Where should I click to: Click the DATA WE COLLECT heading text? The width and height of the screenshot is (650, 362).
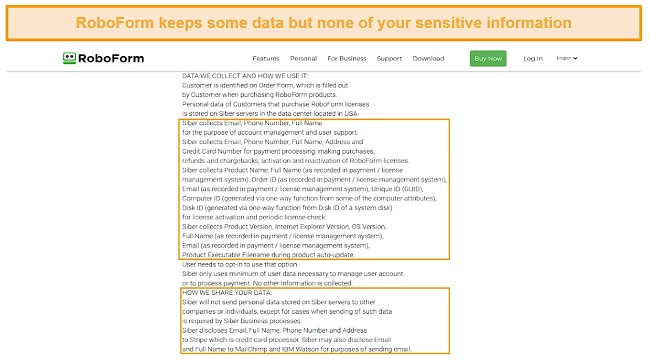[x=245, y=76]
